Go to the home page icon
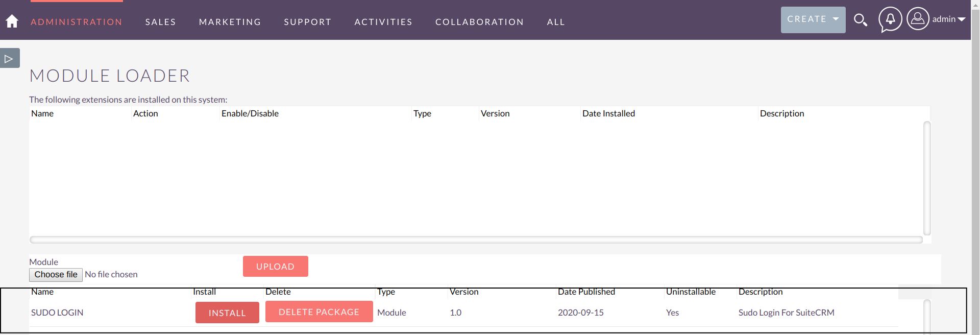Screen dimensions: 980x335 12,21
